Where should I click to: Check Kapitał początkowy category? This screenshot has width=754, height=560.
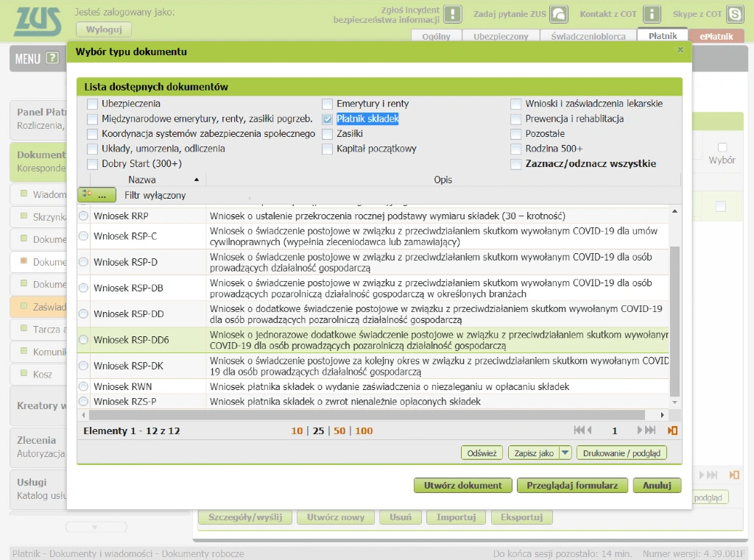327,149
